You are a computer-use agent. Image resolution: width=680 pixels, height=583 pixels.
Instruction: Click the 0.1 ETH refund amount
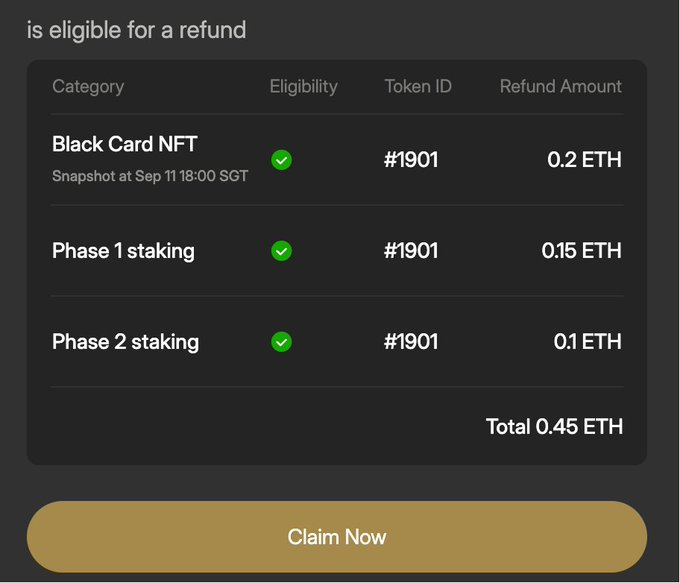coord(588,342)
